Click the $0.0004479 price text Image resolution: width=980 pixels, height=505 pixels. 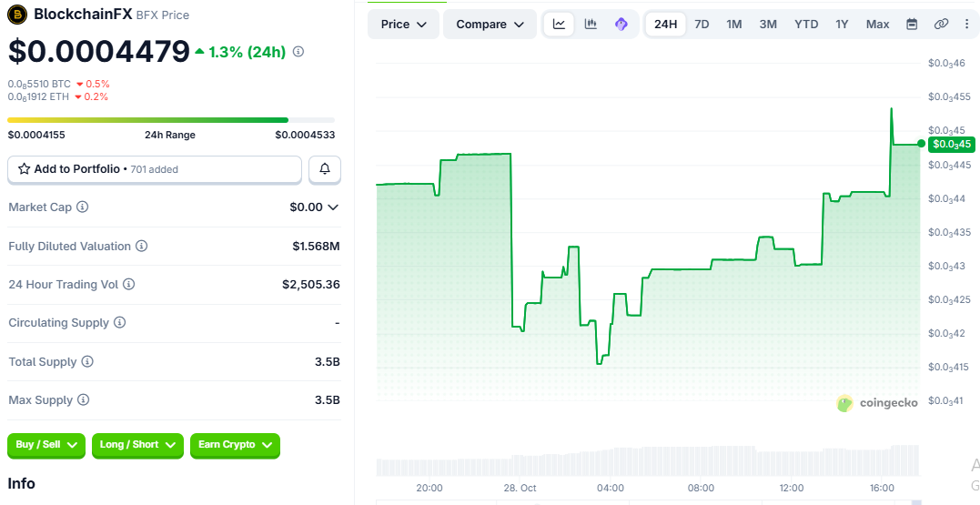99,51
